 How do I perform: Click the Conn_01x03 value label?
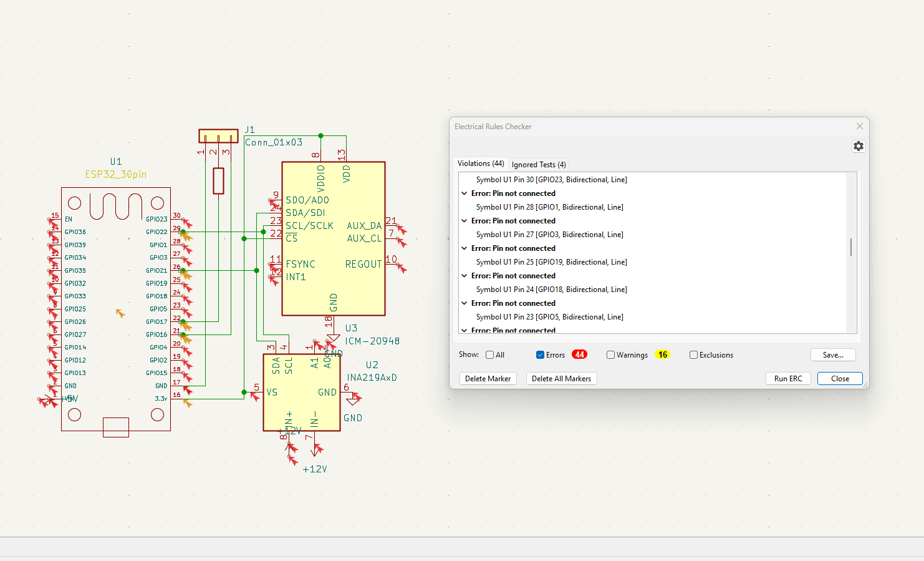pos(274,142)
